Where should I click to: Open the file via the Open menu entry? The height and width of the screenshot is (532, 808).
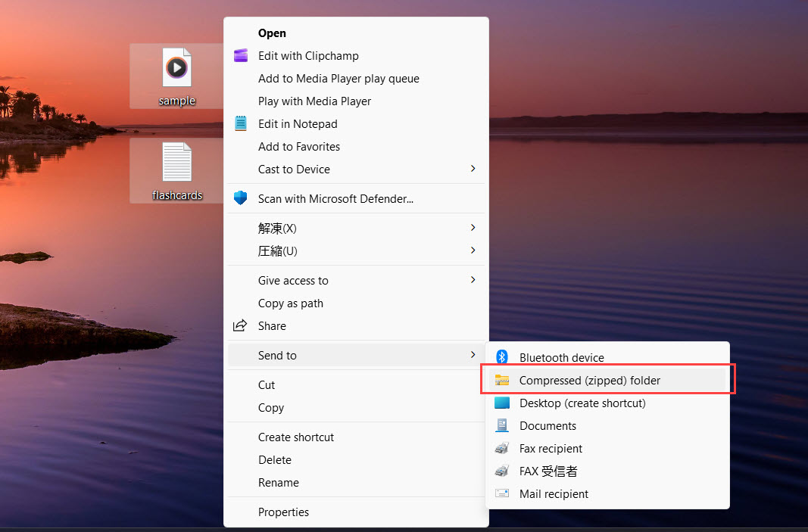coord(273,33)
